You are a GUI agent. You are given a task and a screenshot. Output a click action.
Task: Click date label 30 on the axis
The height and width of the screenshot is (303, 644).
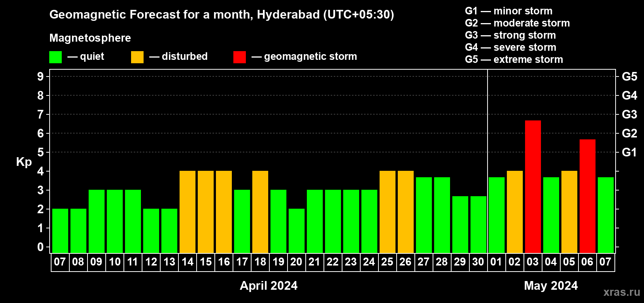pyautogui.click(x=478, y=262)
